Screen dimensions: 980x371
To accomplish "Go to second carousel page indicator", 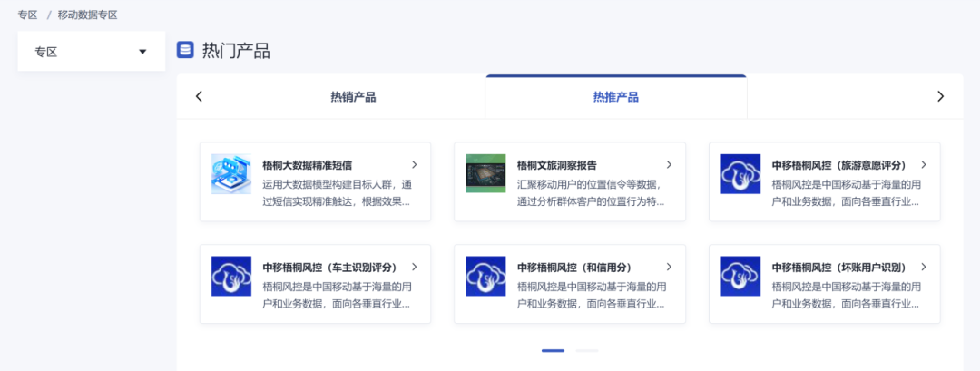I will (587, 350).
